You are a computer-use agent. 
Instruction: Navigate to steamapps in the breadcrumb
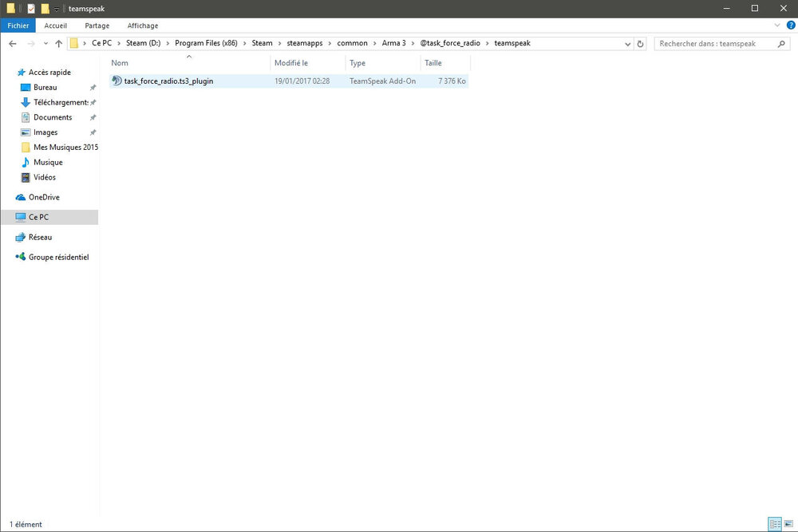coord(305,43)
